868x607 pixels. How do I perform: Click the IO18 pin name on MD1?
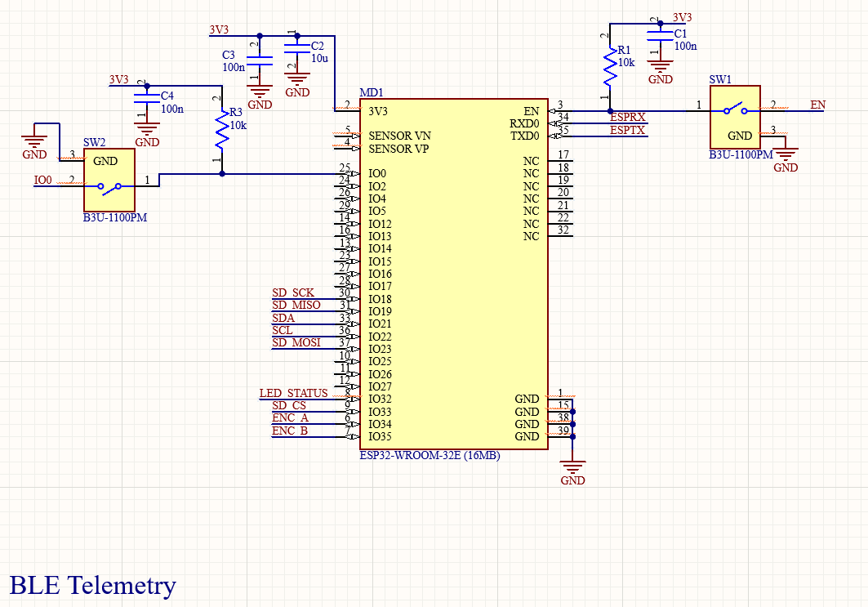pyautogui.click(x=380, y=299)
